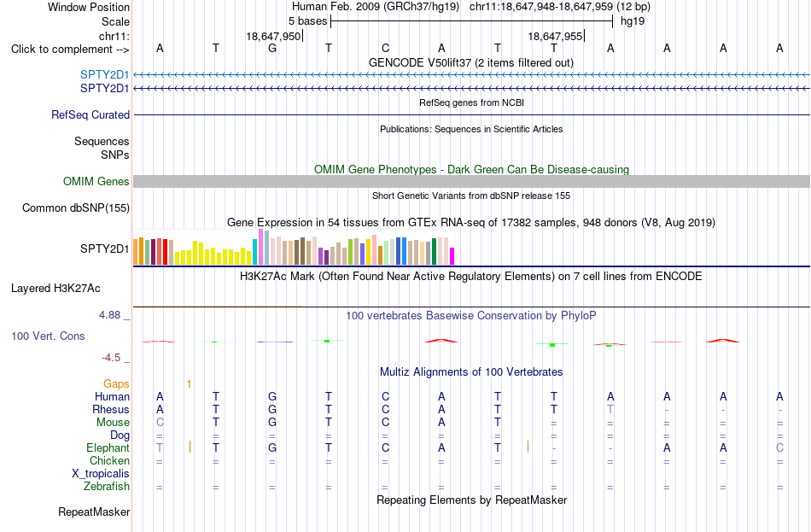This screenshot has width=811, height=532.
Task: Click the -4.5 PhyloP lower limit value
Action: point(111,358)
